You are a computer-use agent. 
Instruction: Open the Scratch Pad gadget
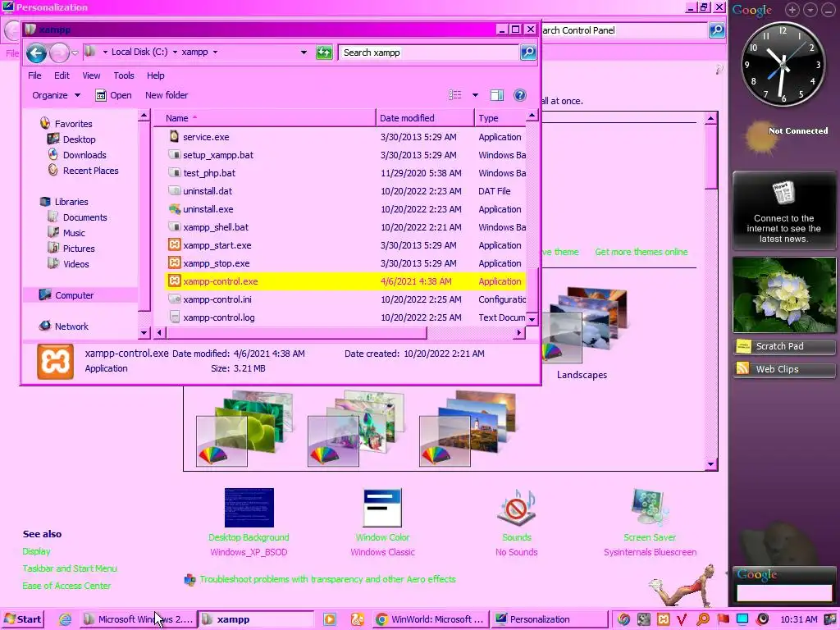point(783,346)
